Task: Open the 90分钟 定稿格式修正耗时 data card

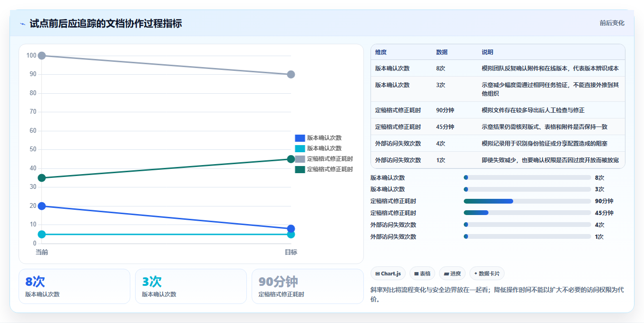Action: [x=308, y=286]
